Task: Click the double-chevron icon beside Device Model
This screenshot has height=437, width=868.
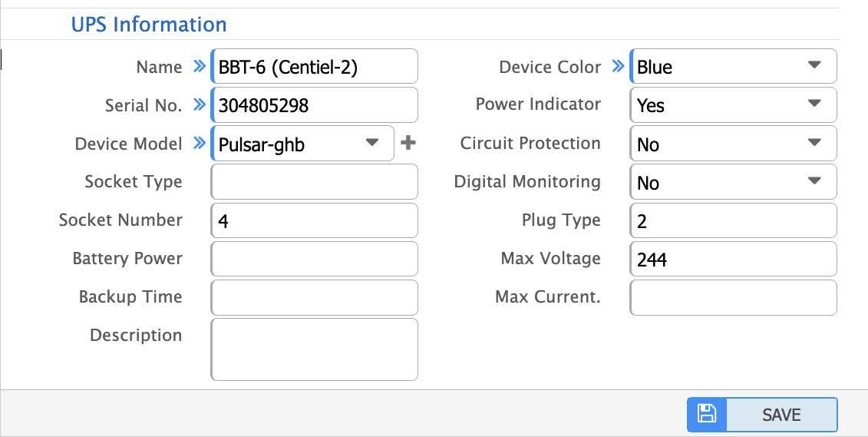Action: click(200, 143)
